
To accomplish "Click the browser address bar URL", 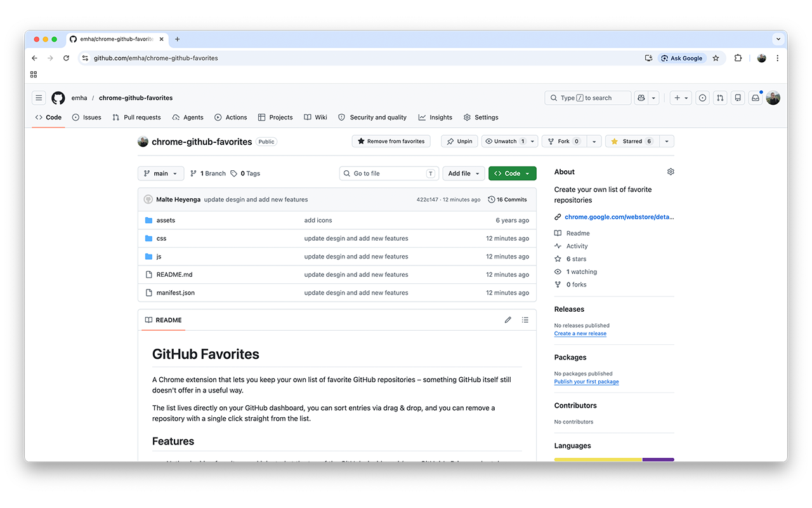I will click(x=156, y=58).
